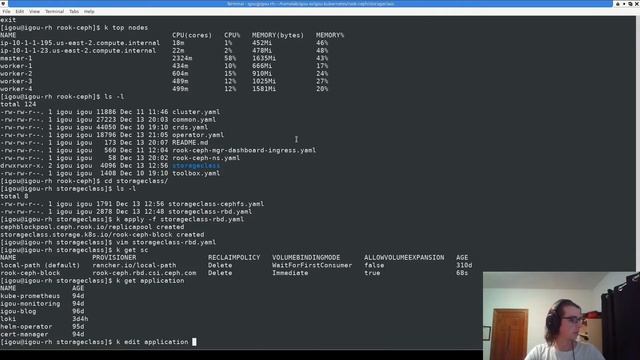Open the Help menu

[x=89, y=11]
